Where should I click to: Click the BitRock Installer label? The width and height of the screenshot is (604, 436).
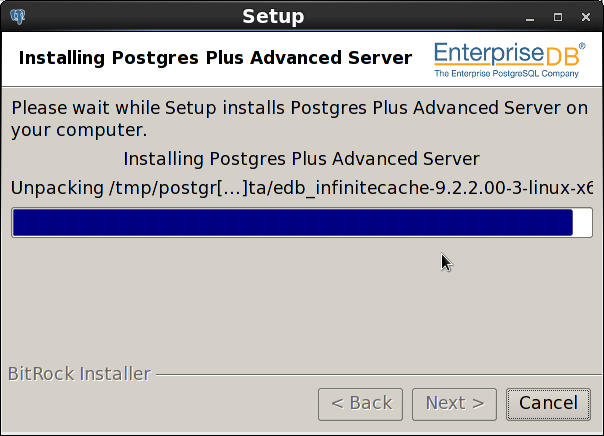click(79, 374)
